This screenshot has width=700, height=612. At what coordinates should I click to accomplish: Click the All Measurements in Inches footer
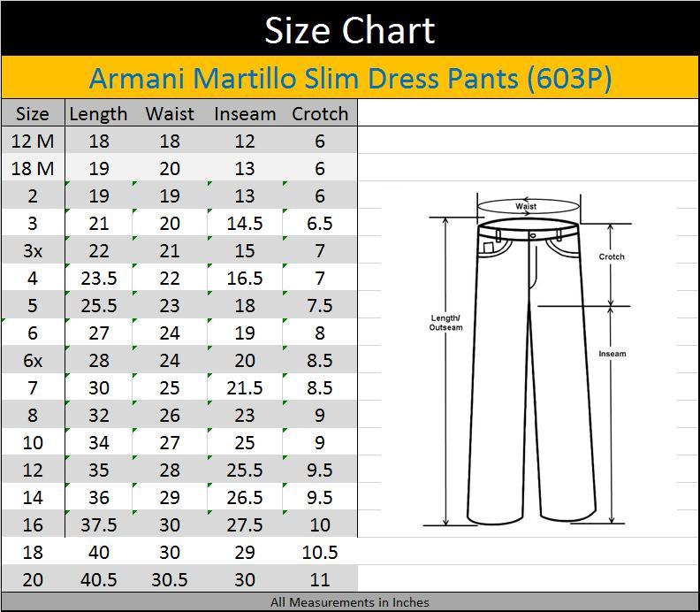[350, 602]
